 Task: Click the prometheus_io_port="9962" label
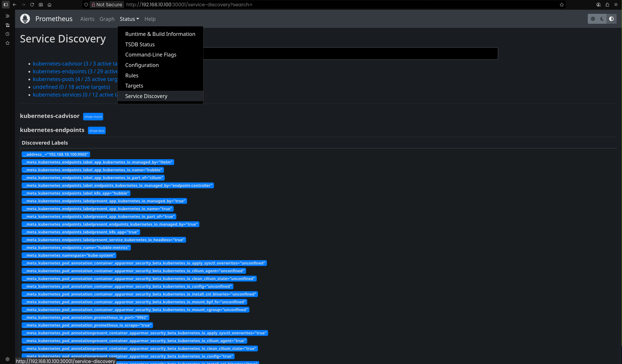pos(85,318)
